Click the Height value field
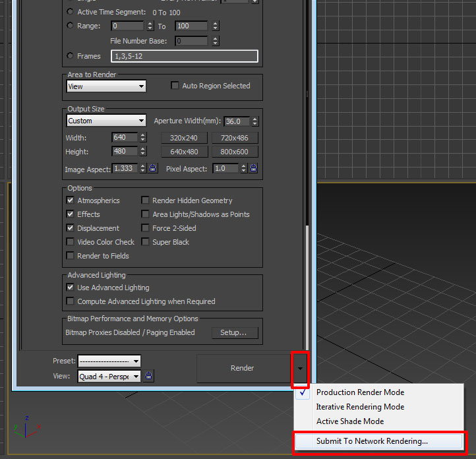 [x=125, y=151]
